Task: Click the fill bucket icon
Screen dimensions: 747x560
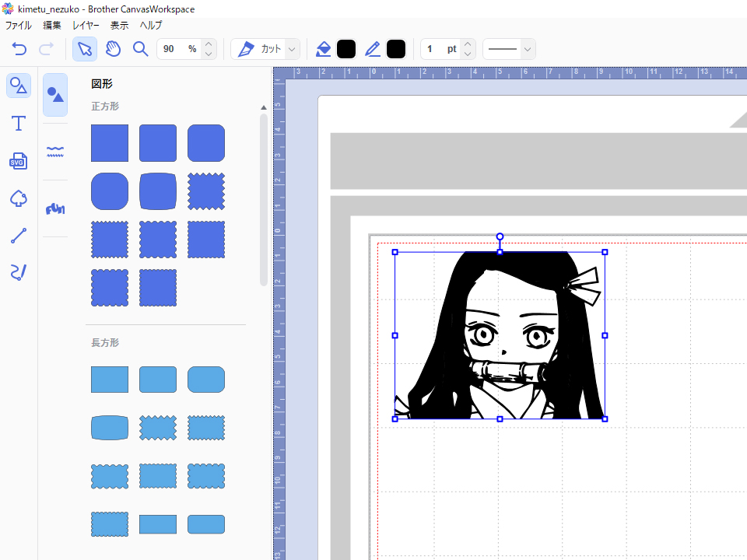Action: tap(324, 49)
